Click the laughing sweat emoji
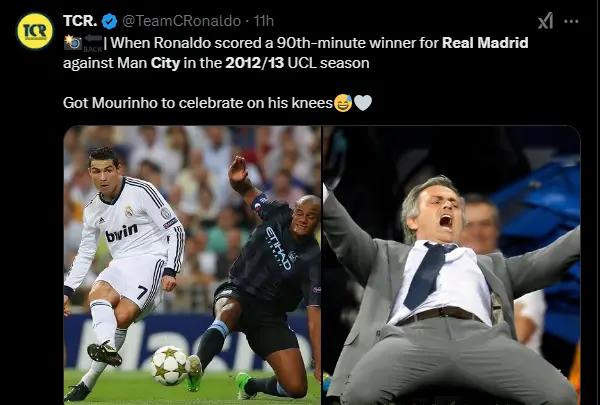Viewport: 600px width, 405px height. [x=343, y=103]
